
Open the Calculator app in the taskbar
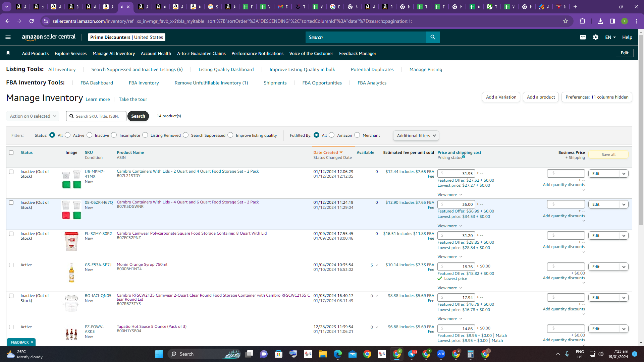click(470, 354)
